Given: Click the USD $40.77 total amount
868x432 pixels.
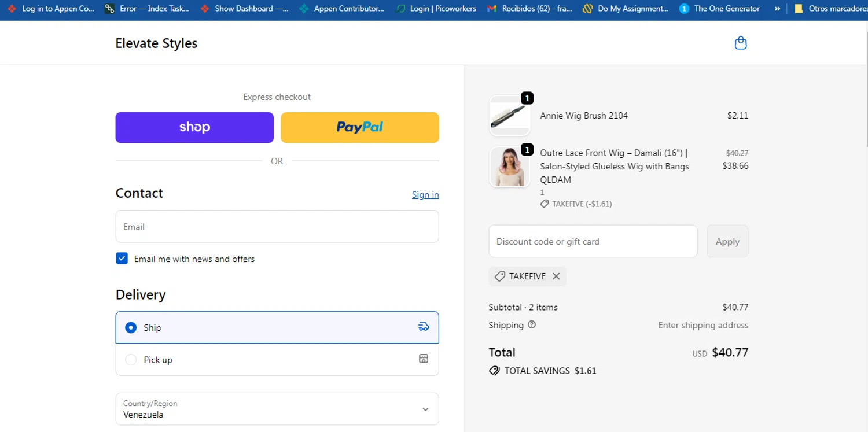Looking at the screenshot, I should click(720, 352).
